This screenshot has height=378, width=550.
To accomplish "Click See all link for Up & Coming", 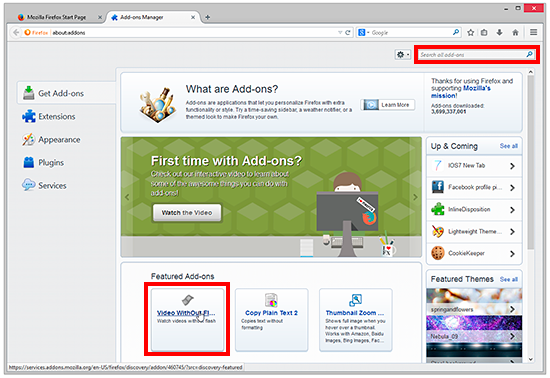I will click(x=509, y=146).
